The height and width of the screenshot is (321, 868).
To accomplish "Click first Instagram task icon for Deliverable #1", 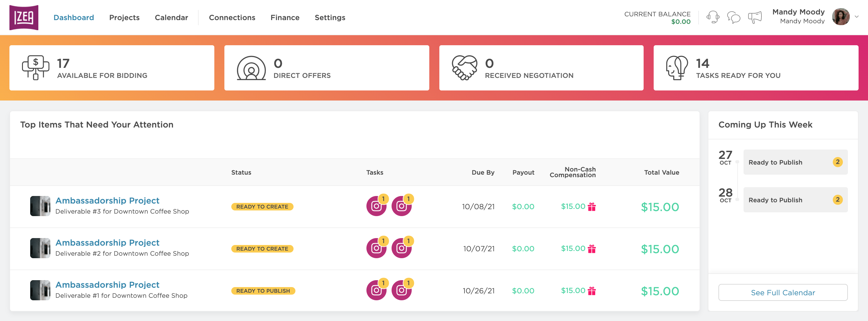I will coord(376,290).
